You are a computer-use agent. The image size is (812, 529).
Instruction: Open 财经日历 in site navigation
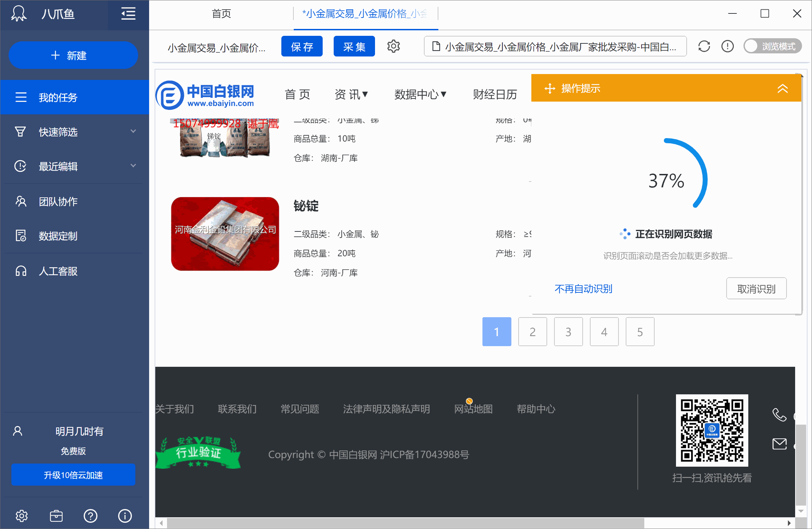(495, 94)
